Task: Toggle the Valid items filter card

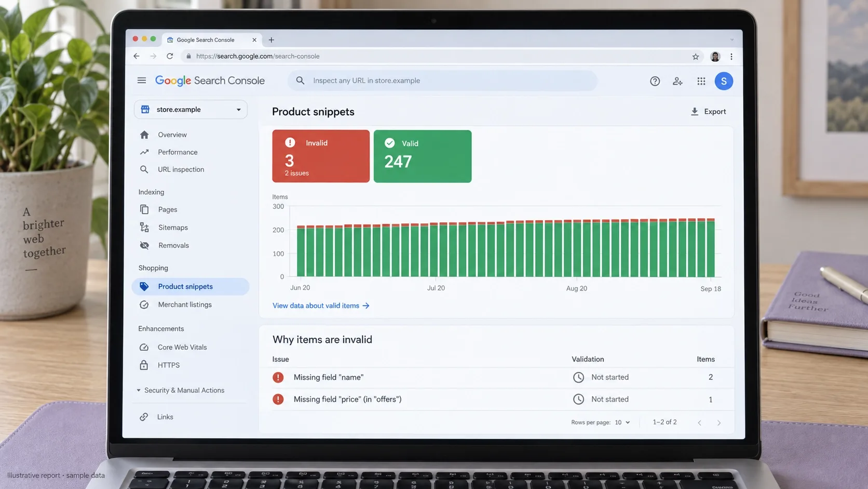Action: [x=423, y=156]
